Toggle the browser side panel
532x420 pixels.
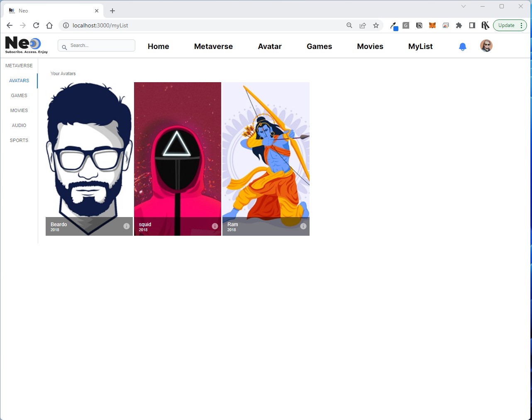(472, 25)
